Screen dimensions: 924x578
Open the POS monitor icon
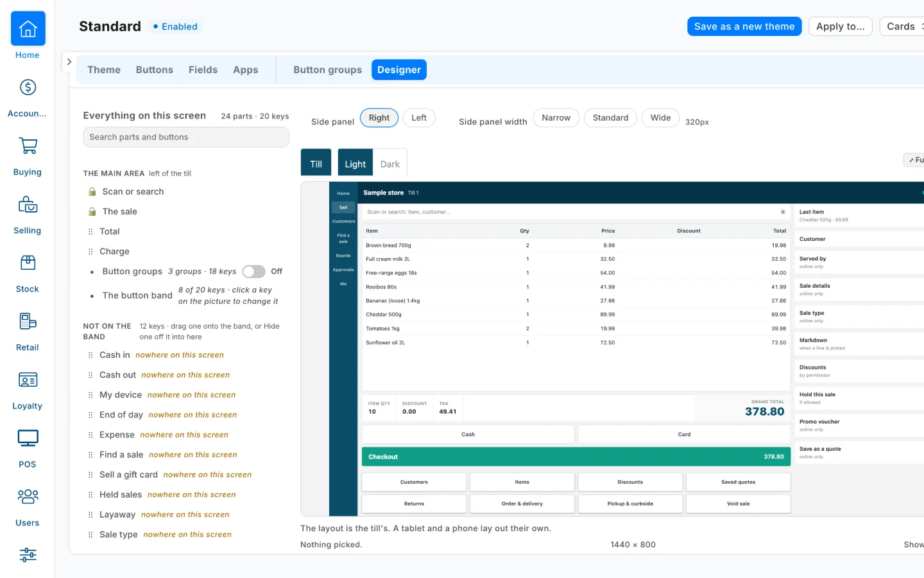pyautogui.click(x=28, y=438)
